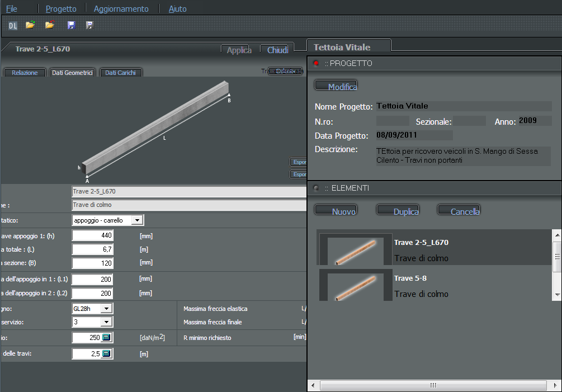Click the 'Massima freccia finale' label

212,322
